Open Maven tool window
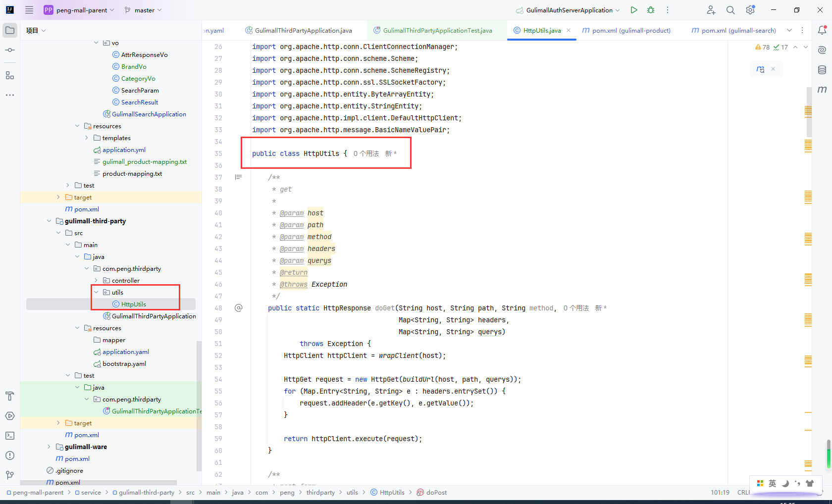The image size is (832, 504). (x=822, y=90)
